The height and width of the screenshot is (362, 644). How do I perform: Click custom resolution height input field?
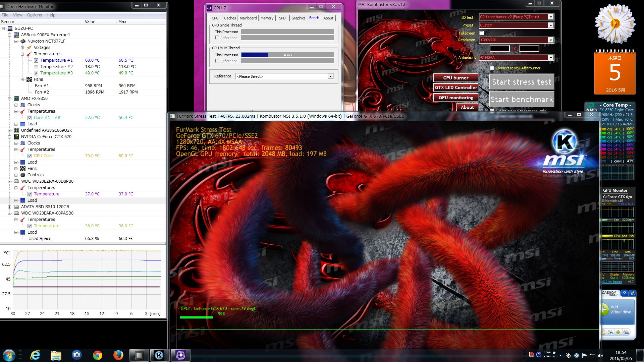[529, 49]
